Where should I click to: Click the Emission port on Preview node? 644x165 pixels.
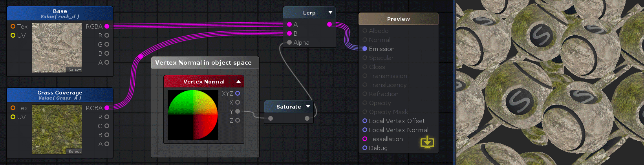pyautogui.click(x=365, y=49)
